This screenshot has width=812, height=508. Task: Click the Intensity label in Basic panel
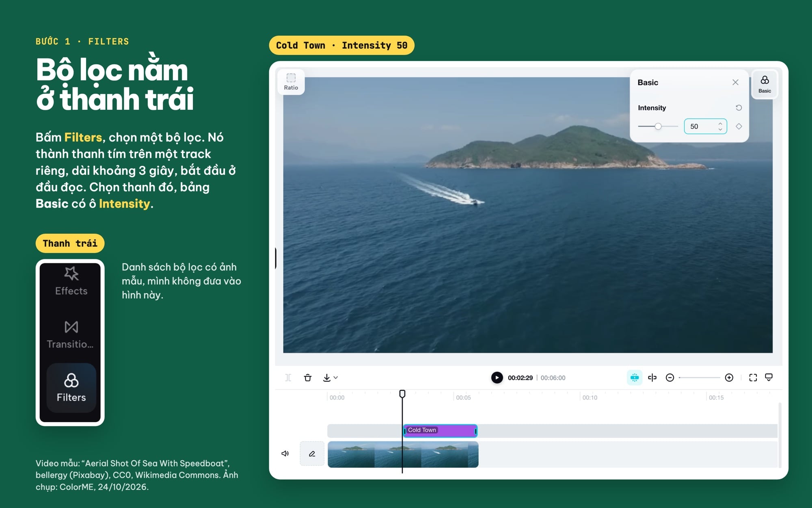click(652, 108)
